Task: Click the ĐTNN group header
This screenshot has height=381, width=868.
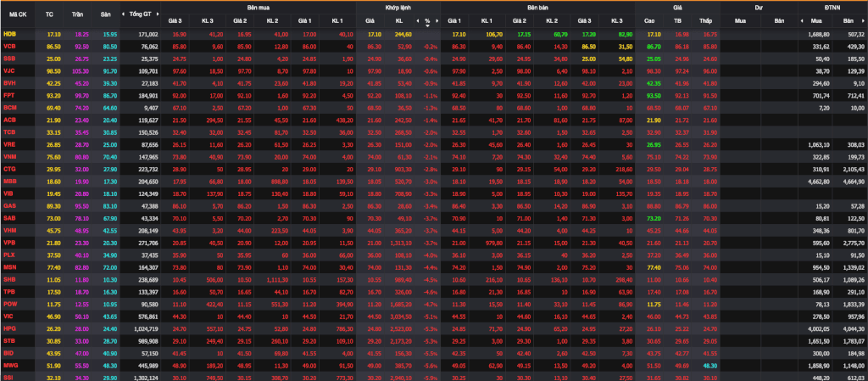Action: [832, 8]
